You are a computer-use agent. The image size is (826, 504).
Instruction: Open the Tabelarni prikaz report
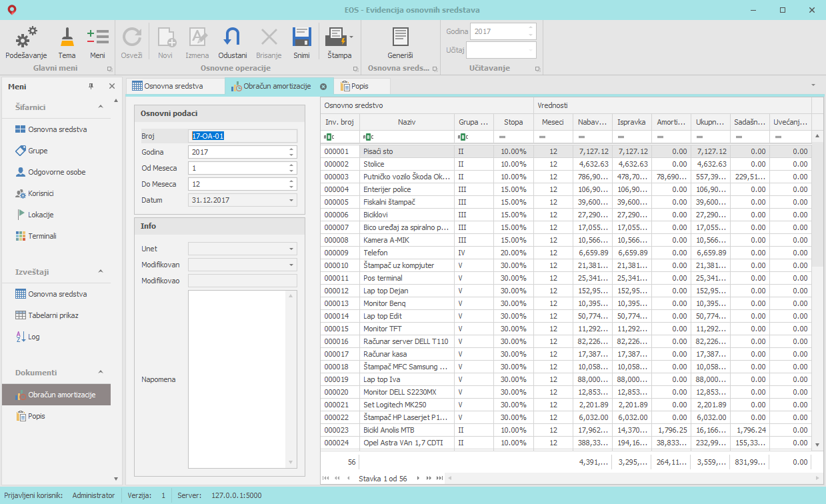pyautogui.click(x=53, y=315)
